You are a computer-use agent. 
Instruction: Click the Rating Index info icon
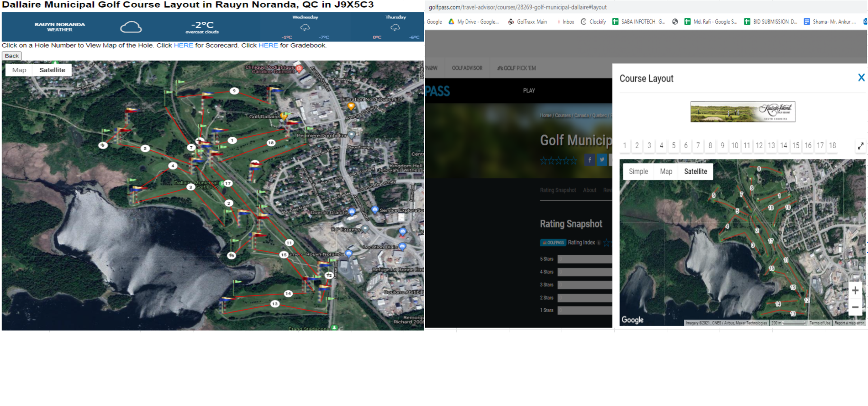point(599,243)
